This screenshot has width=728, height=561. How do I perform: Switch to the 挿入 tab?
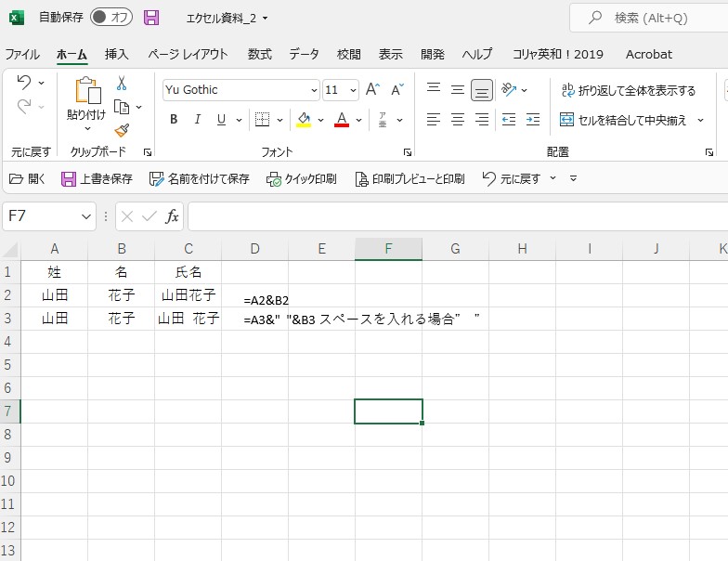tap(116, 54)
